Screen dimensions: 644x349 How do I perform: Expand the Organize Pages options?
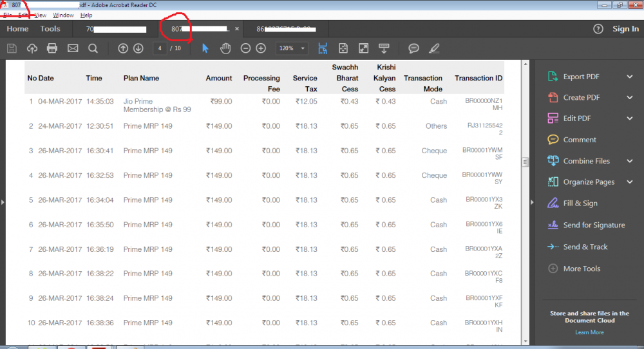point(629,182)
